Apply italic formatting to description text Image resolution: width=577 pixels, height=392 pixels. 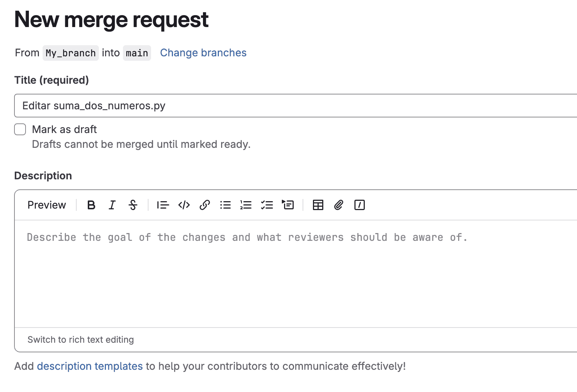point(112,205)
